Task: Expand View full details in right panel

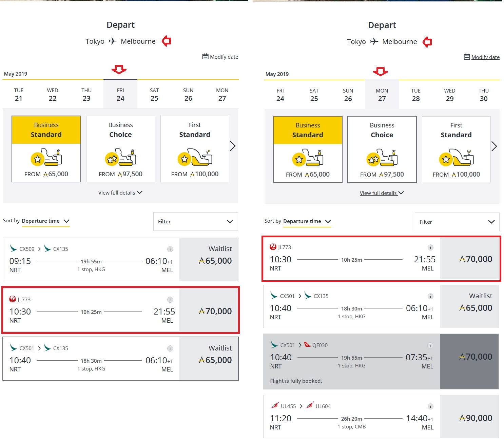Action: tap(382, 193)
